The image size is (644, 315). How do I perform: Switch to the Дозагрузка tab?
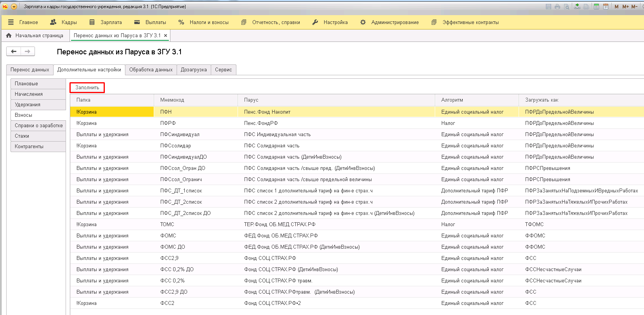coord(194,70)
